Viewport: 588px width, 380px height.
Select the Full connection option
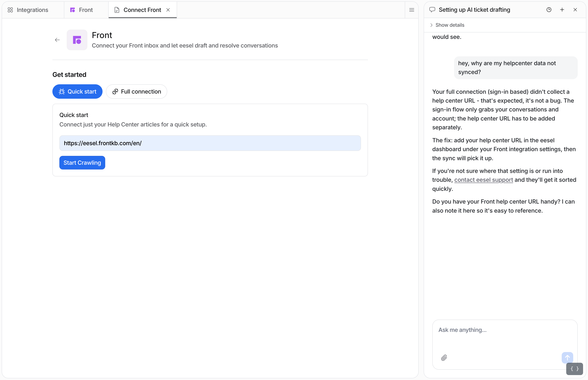tap(137, 92)
